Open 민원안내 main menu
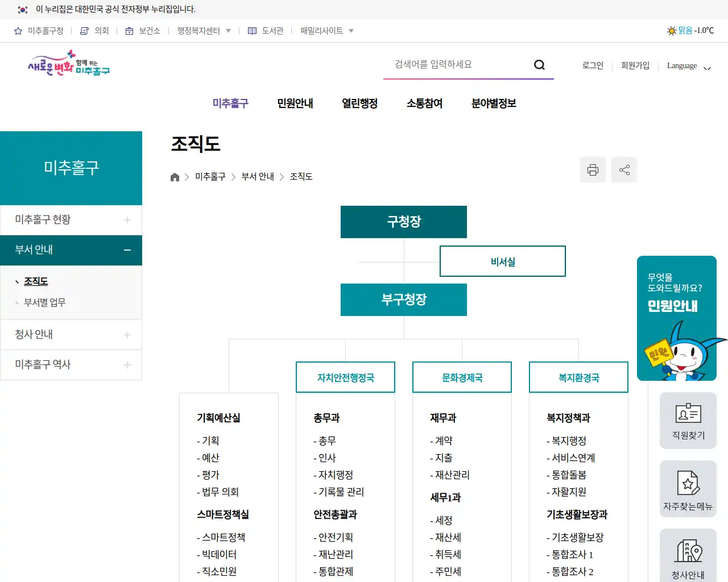The width and height of the screenshot is (728, 582). (295, 103)
